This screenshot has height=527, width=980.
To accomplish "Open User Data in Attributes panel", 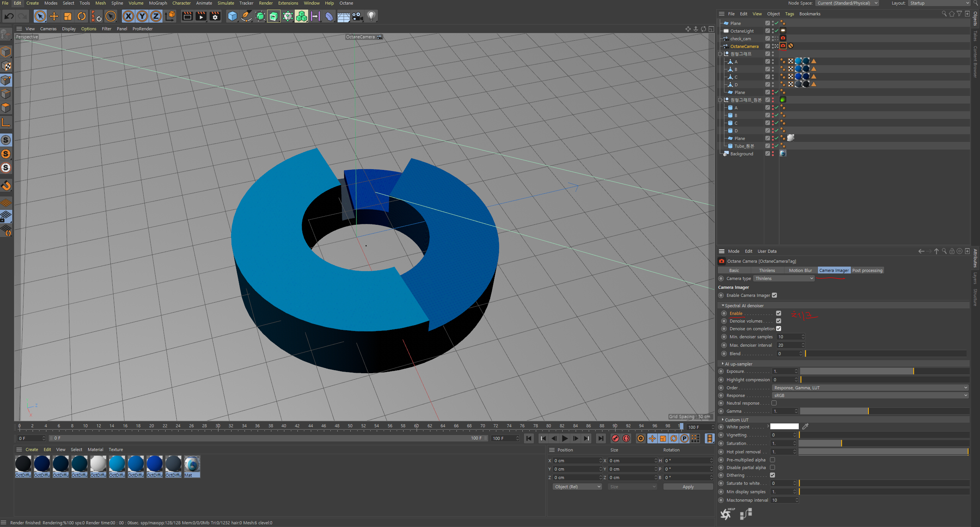I will point(767,251).
